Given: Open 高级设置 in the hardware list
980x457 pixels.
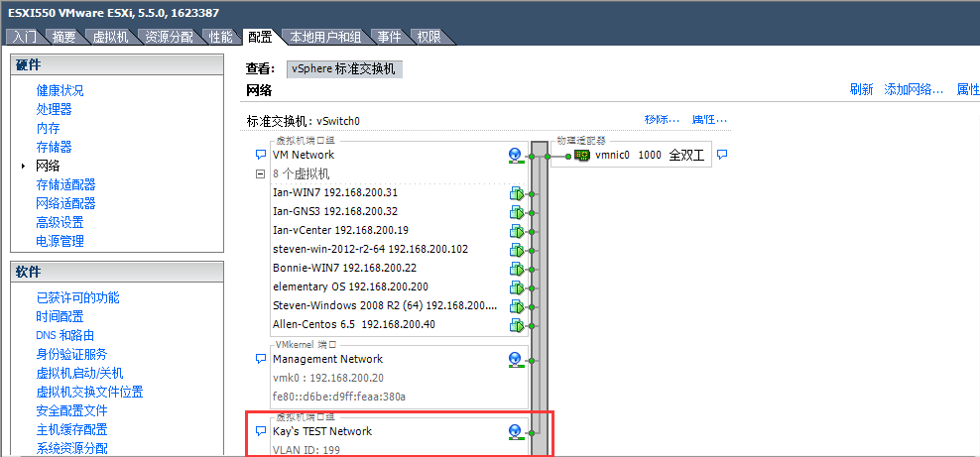Looking at the screenshot, I should 60,222.
